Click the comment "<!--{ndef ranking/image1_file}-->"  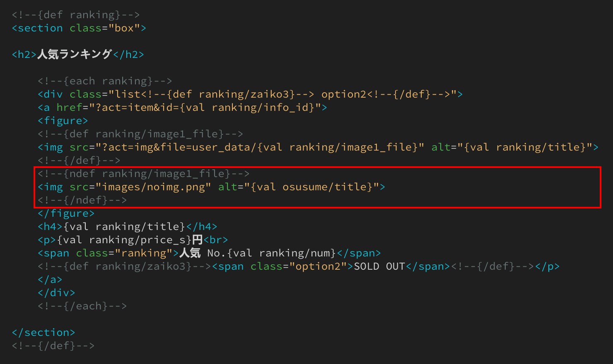click(144, 174)
